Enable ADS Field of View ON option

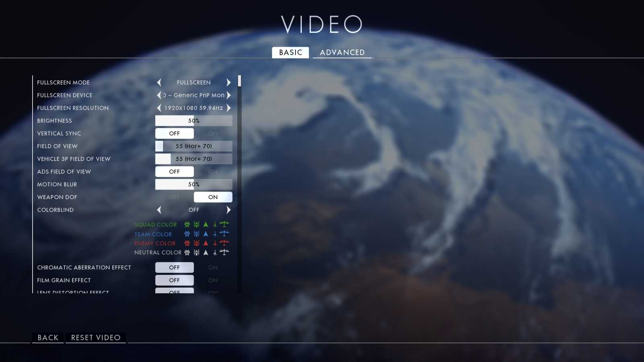[213, 172]
